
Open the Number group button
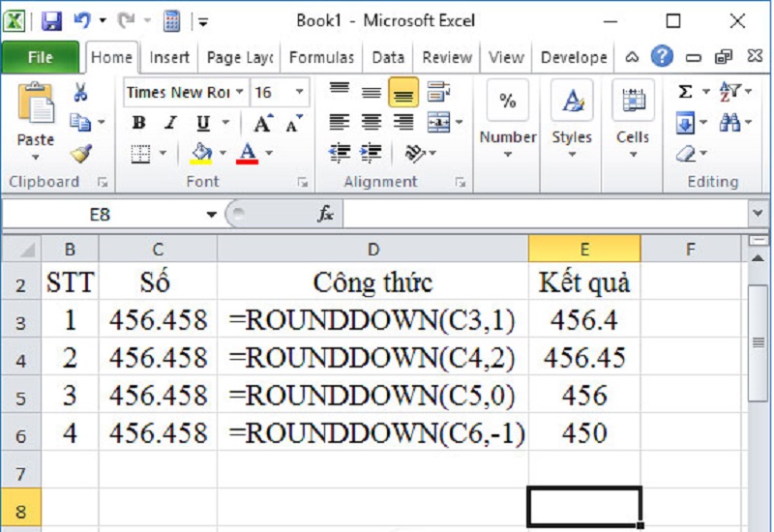508,119
